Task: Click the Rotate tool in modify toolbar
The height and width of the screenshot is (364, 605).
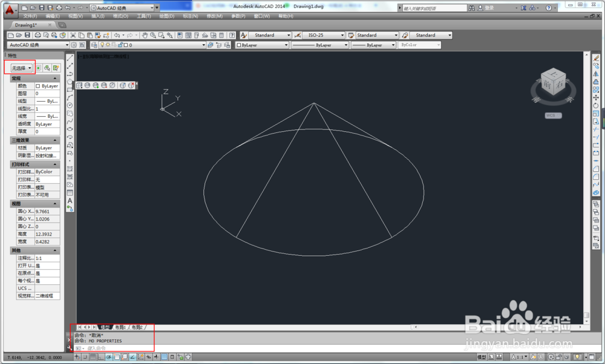Action: [596, 106]
